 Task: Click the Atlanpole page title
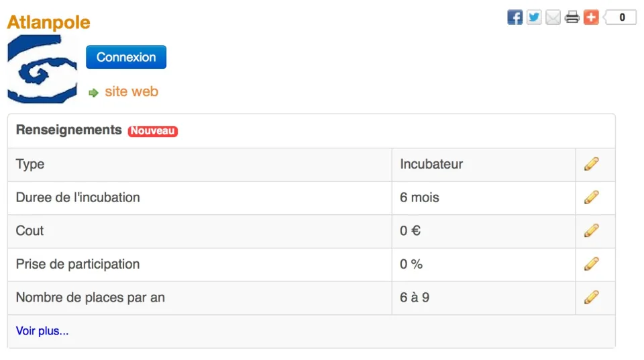pos(48,22)
